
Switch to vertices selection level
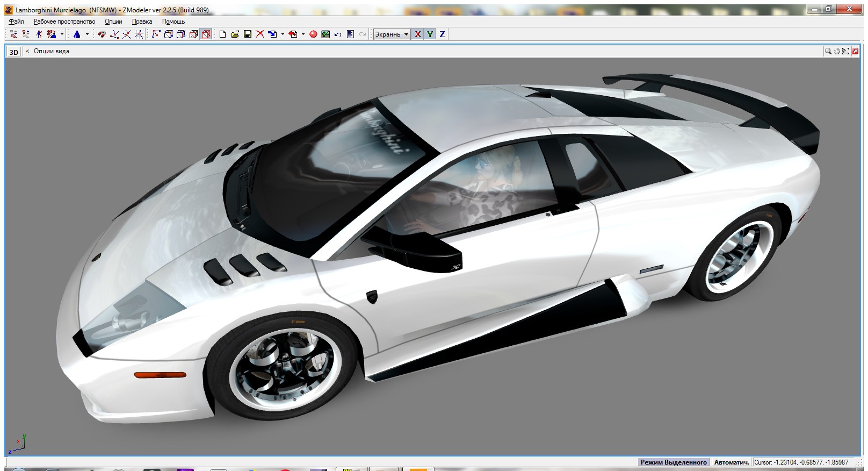click(x=156, y=34)
